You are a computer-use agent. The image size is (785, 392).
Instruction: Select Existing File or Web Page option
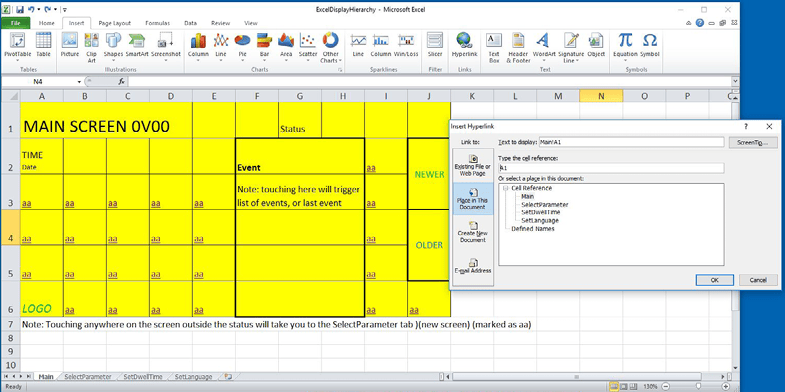pos(473,166)
